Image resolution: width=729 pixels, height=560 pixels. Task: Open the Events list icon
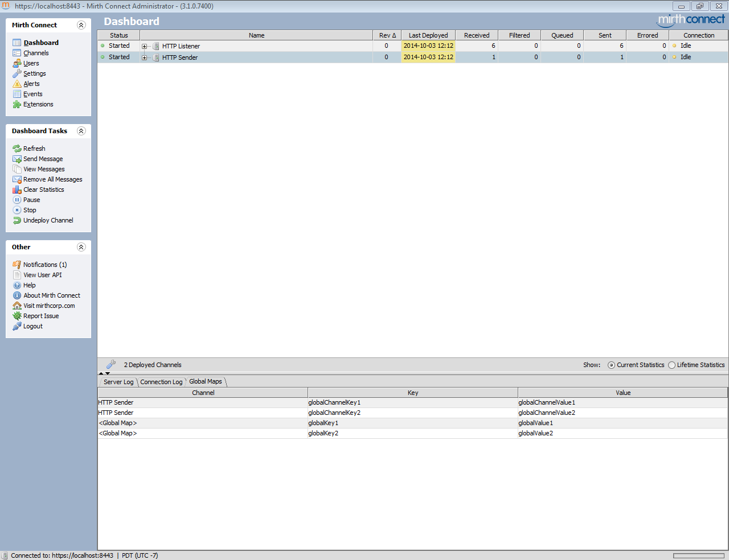17,94
